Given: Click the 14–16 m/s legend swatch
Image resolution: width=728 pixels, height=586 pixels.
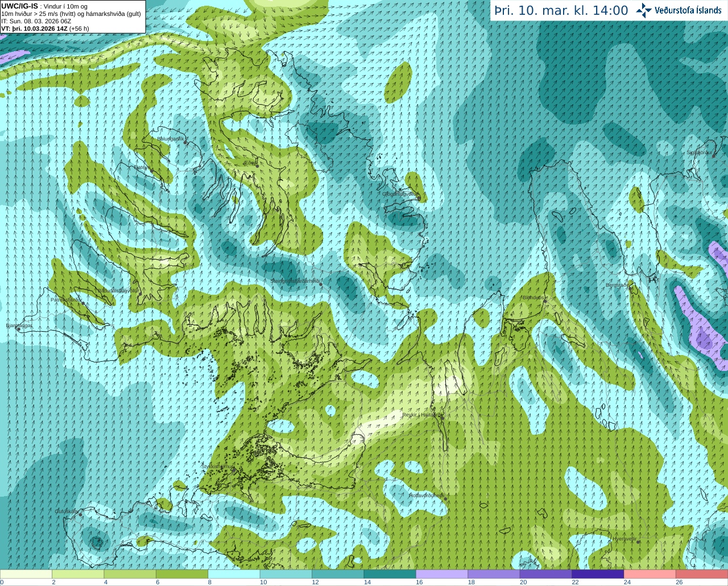Looking at the screenshot, I should point(390,574).
